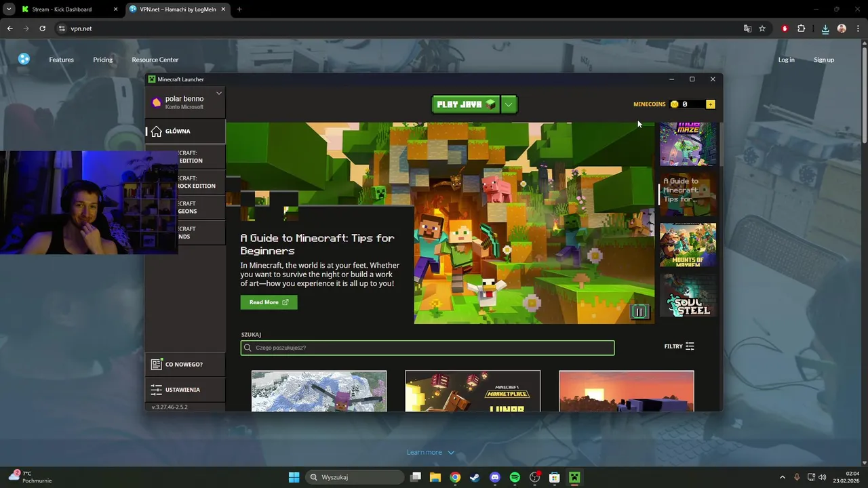Screen dimensions: 868x488
Task: Click the red hand ad-blocker extension
Action: [785, 28]
